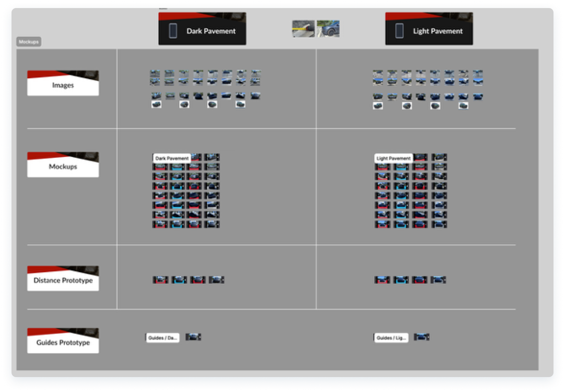The width and height of the screenshot is (565, 392).
Task: Click the 'Guides / Lig...' frame label
Action: (391, 338)
